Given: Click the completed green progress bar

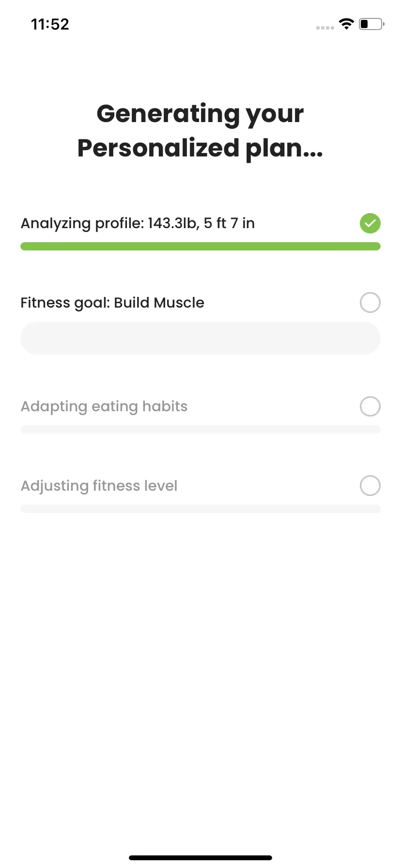Looking at the screenshot, I should (200, 247).
